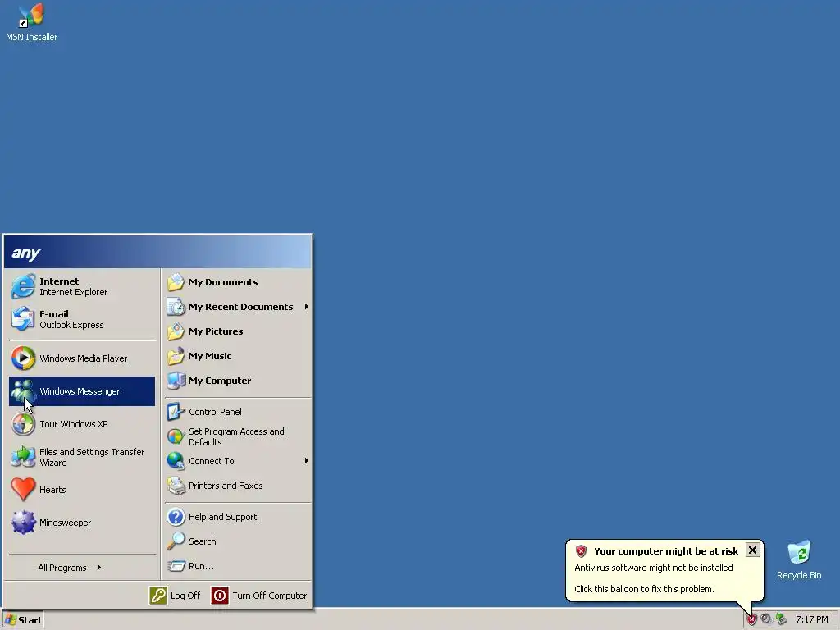The width and height of the screenshot is (840, 630).
Task: Open My Computer
Action: point(238,381)
